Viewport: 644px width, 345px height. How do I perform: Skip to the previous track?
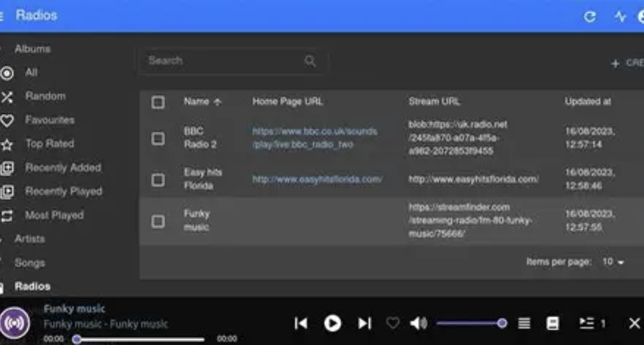[301, 324]
